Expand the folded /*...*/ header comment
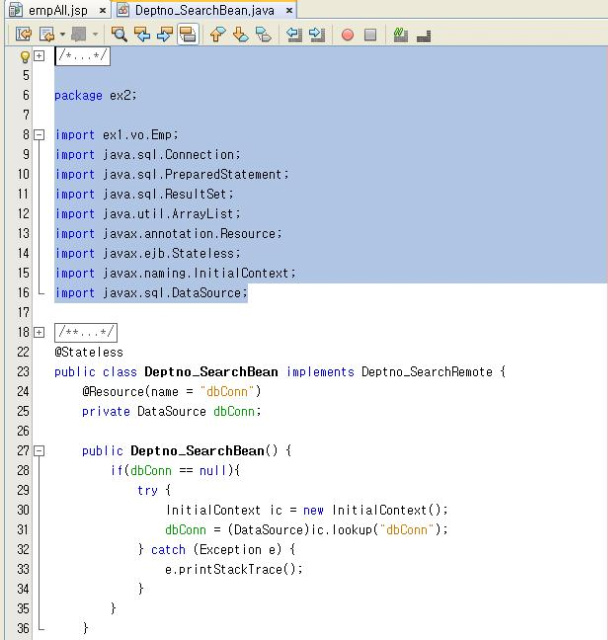 39,56
